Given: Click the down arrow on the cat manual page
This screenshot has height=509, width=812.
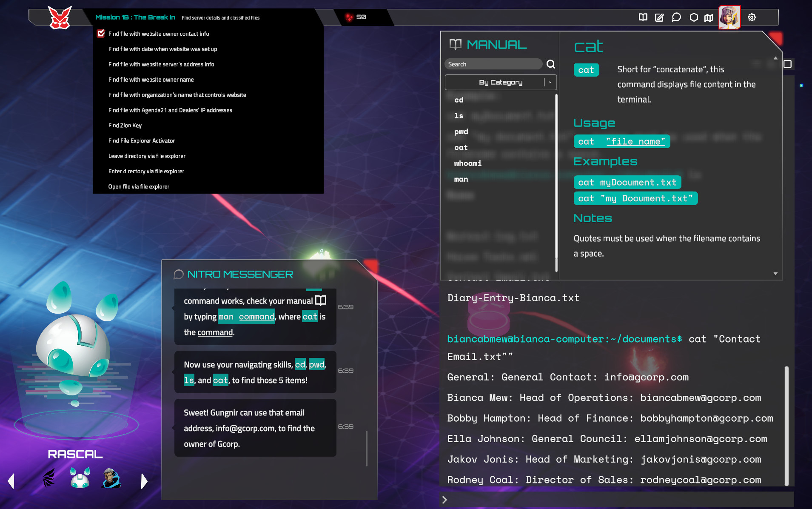Looking at the screenshot, I should coord(776,273).
